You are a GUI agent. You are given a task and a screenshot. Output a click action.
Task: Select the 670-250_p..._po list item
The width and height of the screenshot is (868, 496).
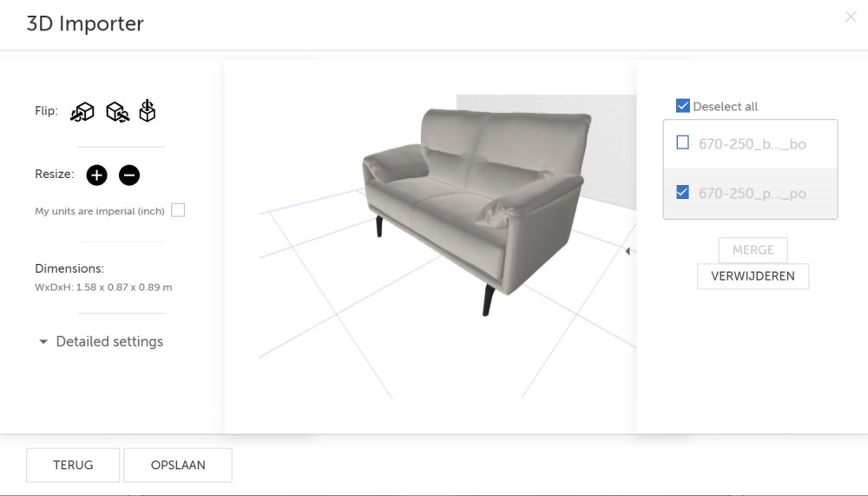coord(753,194)
